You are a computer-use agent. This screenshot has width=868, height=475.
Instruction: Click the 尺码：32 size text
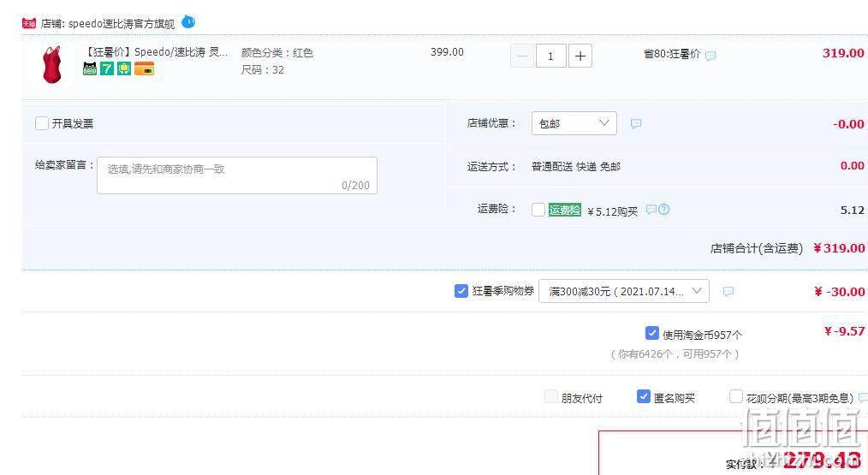263,70
